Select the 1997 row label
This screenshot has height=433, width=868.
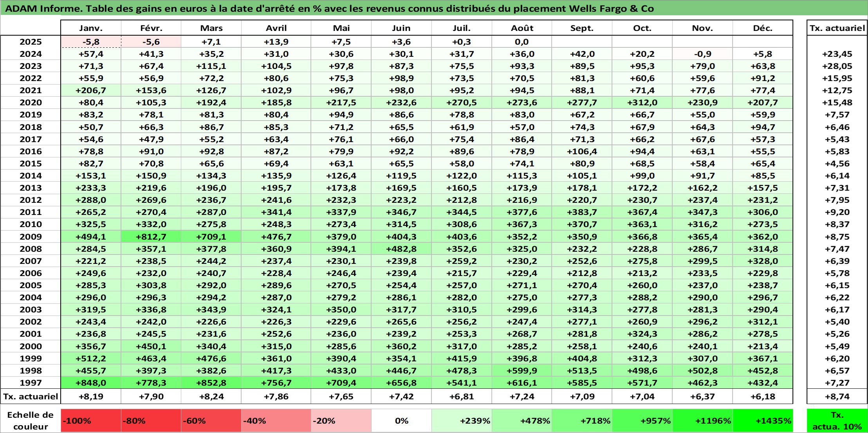(x=31, y=382)
